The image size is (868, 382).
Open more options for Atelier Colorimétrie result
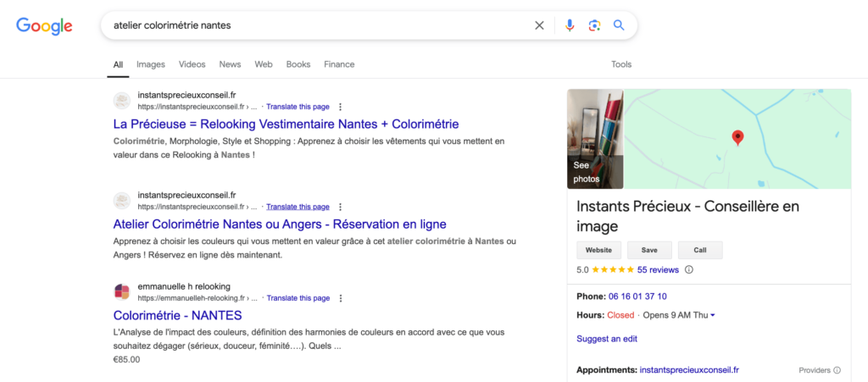341,207
